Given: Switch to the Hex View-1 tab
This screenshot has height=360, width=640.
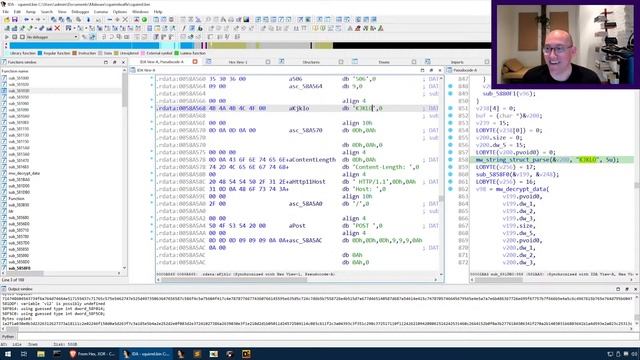Looking at the screenshot, I should click(x=238, y=62).
